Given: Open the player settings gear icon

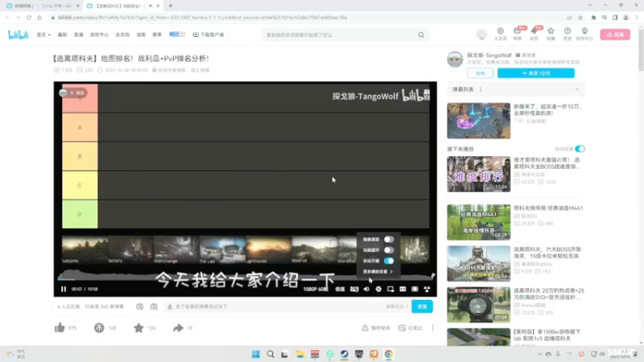Looking at the screenshot, I should coord(378,289).
